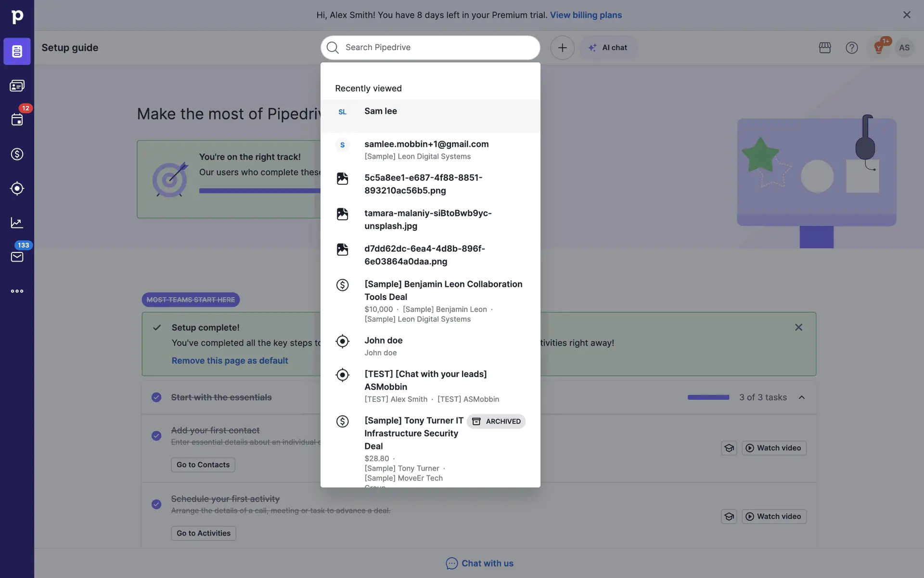924x578 pixels.
Task: Open Mail inbox icon with 133 badge
Action: pyautogui.click(x=17, y=257)
